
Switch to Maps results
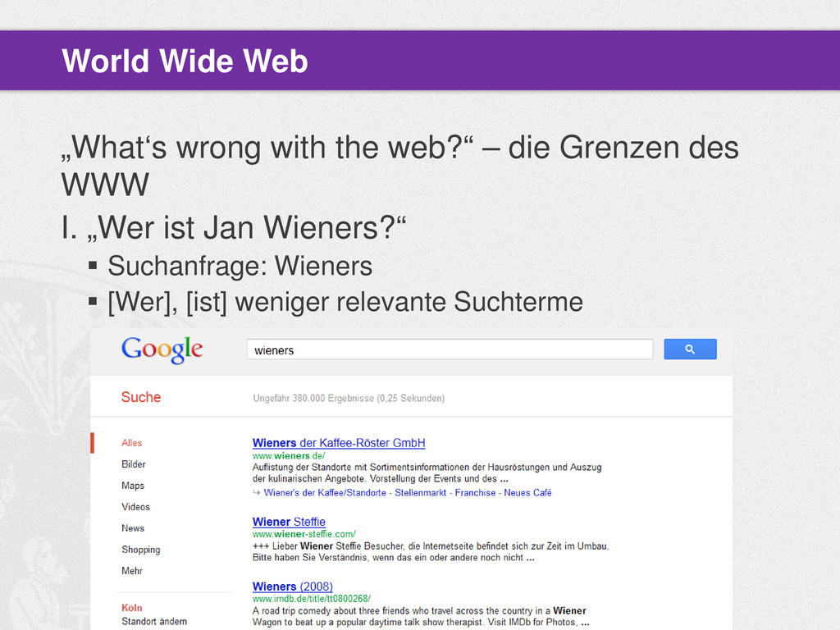(x=133, y=486)
